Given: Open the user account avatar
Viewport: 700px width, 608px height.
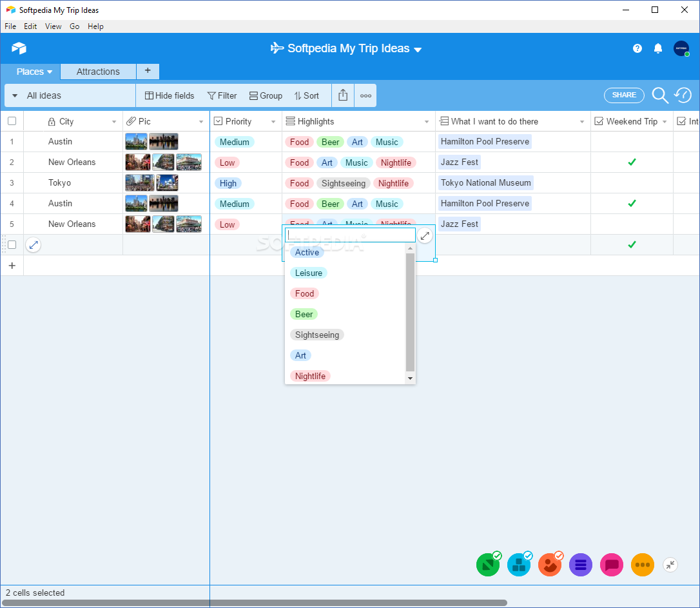Looking at the screenshot, I should [x=681, y=48].
